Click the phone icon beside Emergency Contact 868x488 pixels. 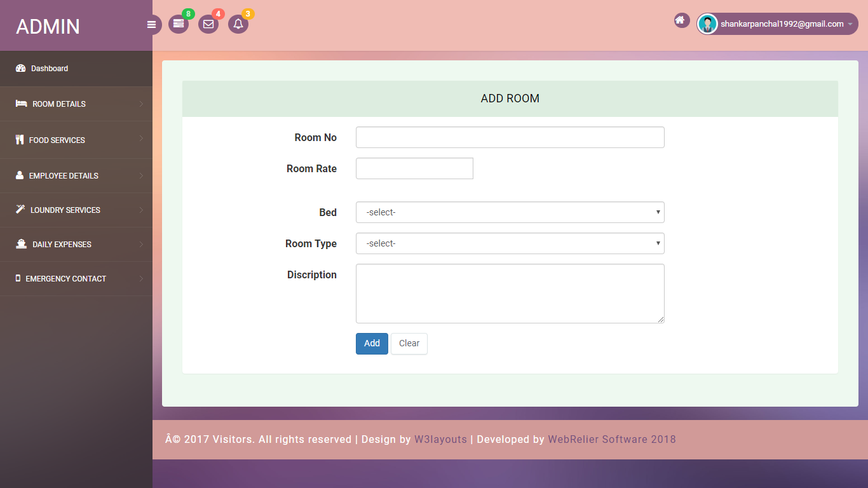[18, 278]
